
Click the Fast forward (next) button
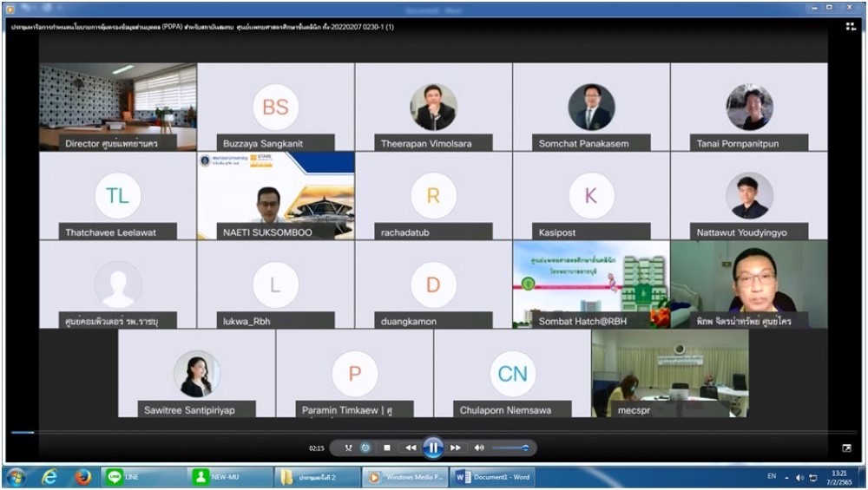click(x=456, y=448)
